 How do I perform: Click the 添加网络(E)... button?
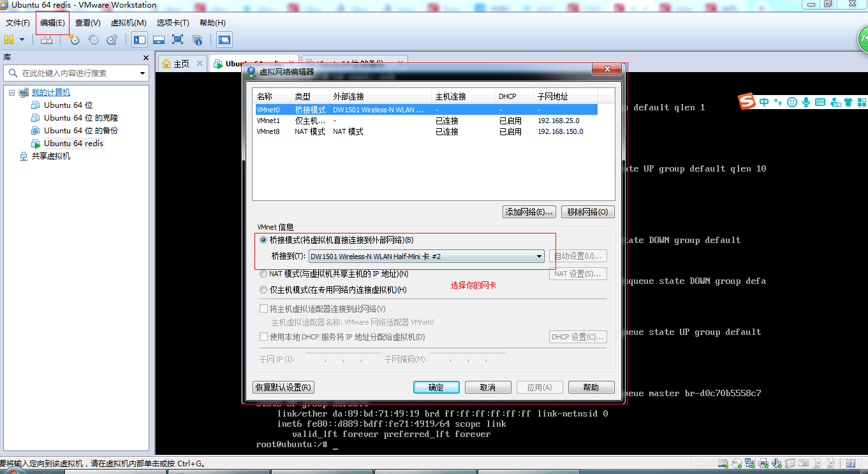coord(529,212)
